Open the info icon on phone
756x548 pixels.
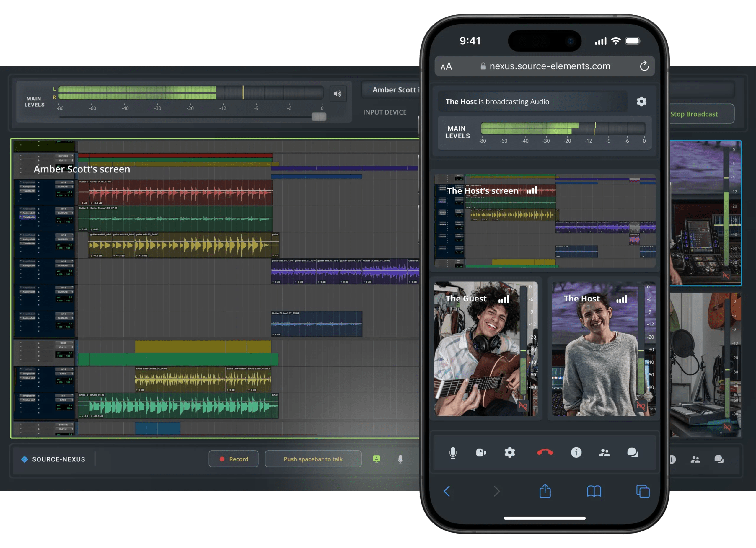point(576,453)
